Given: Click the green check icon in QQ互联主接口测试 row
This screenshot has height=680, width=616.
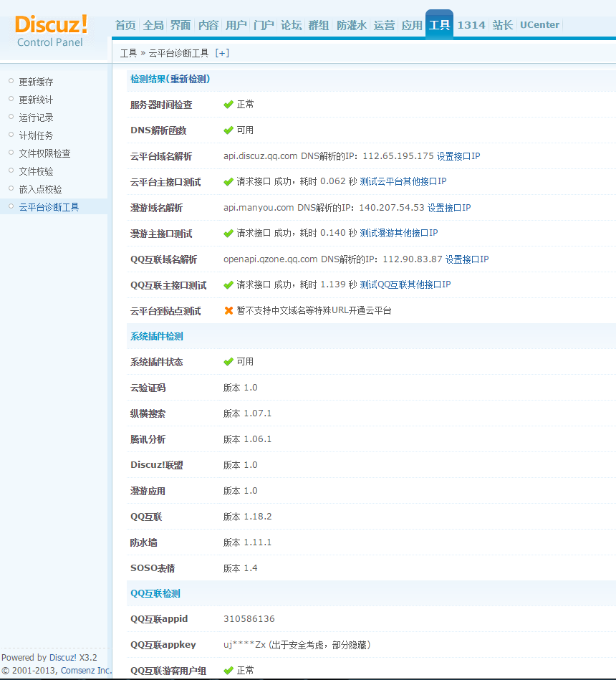Looking at the screenshot, I should (x=228, y=285).
